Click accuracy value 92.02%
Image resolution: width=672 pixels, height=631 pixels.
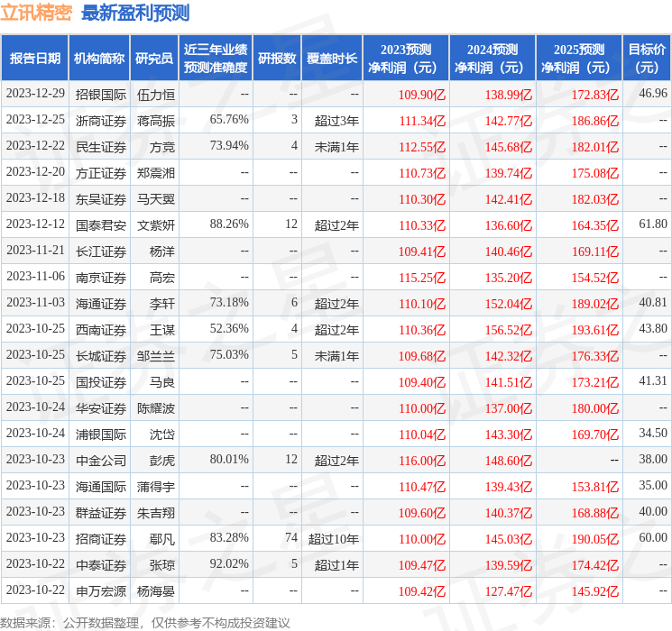[x=229, y=563]
